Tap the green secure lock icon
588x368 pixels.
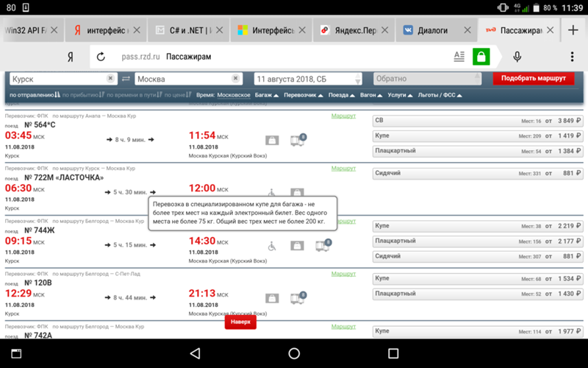point(481,57)
